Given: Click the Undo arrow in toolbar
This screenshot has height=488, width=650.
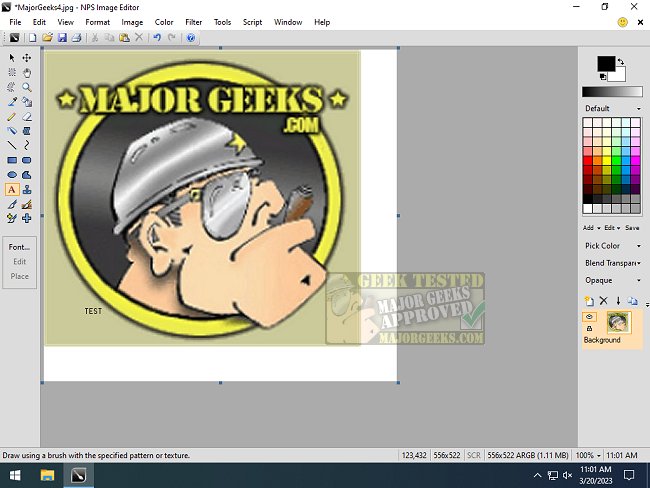Looking at the screenshot, I should point(157,38).
